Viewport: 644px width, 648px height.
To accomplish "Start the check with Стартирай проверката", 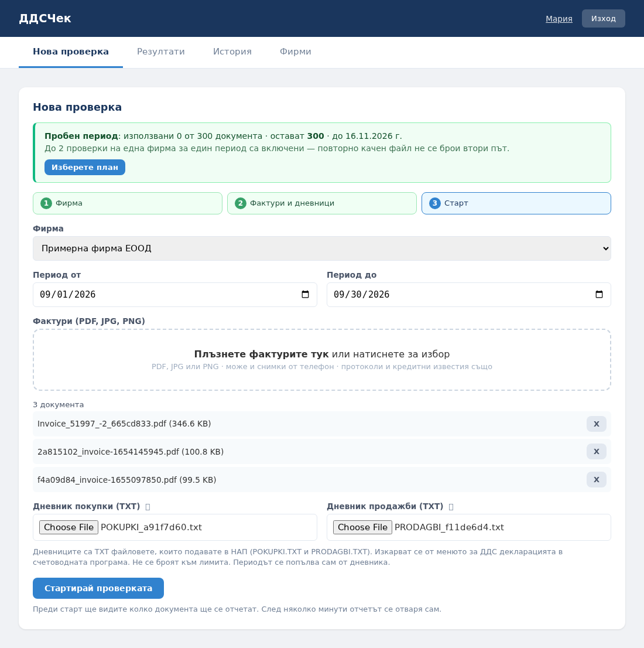I will [98, 588].
